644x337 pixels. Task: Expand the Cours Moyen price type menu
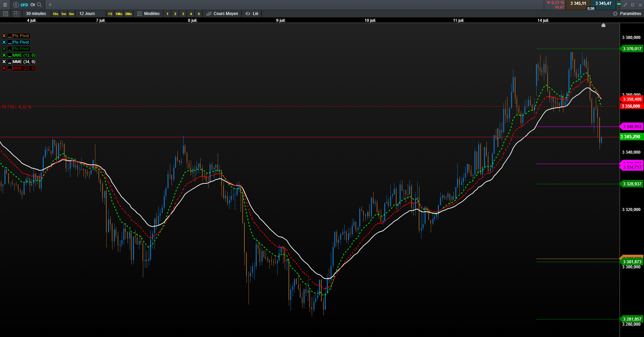coord(223,14)
